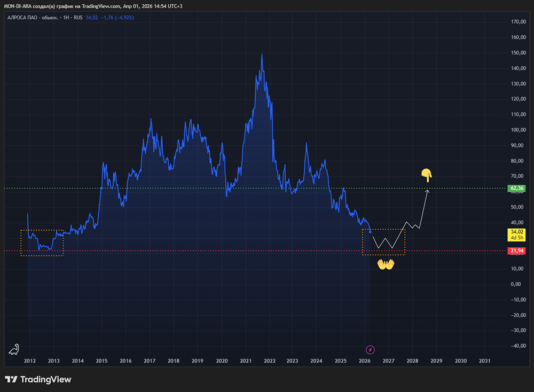This screenshot has height=392, width=534.
Task: Click the green dotted 62,36 horizontal line
Action: click(255, 189)
